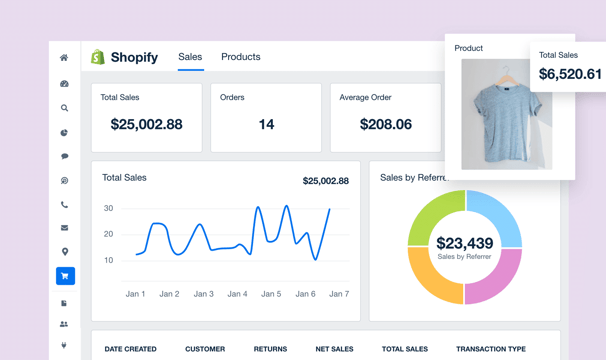Image resolution: width=606 pixels, height=360 pixels.
Task: Click the Jan 4 axis label
Action: (237, 294)
